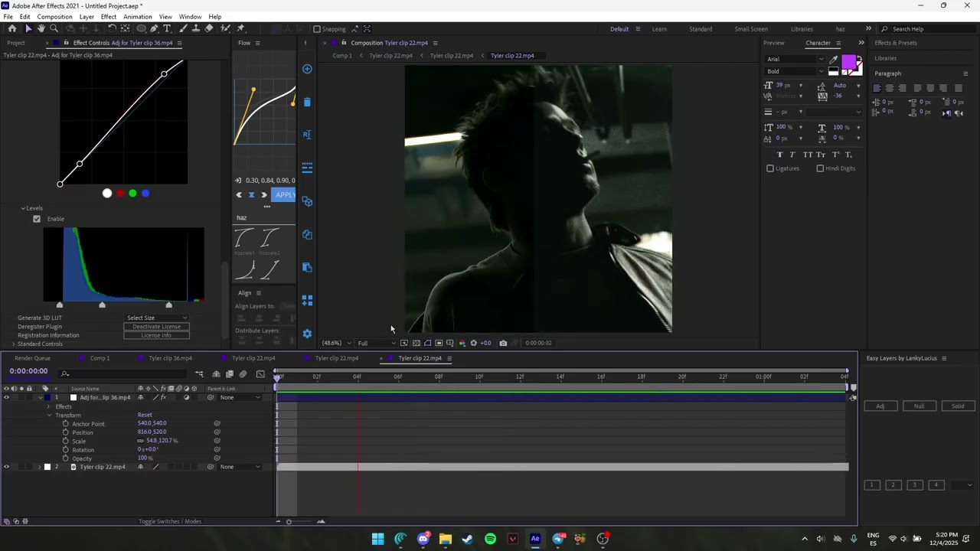The image size is (980, 551).
Task: Click the Deactivate License button
Action: tap(156, 327)
